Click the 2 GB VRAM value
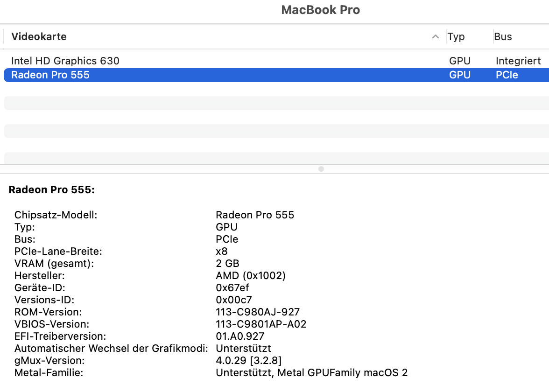The width and height of the screenshot is (549, 392). click(x=228, y=264)
